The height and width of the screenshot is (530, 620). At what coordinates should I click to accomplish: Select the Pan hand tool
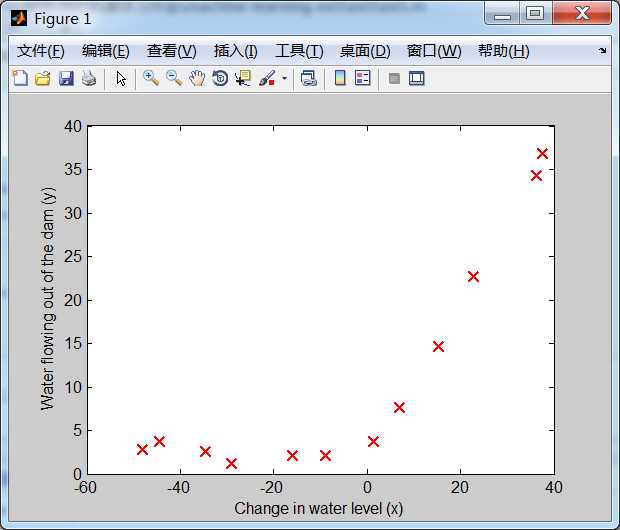[197, 78]
